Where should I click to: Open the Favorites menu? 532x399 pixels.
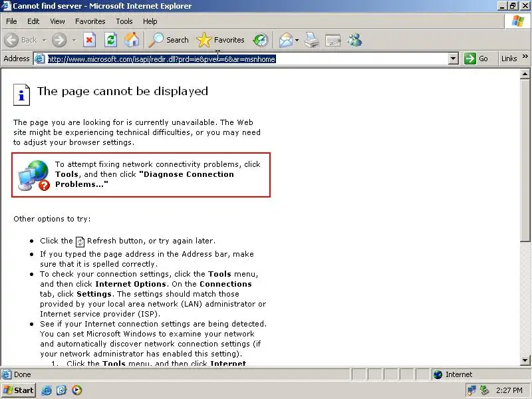click(x=90, y=21)
